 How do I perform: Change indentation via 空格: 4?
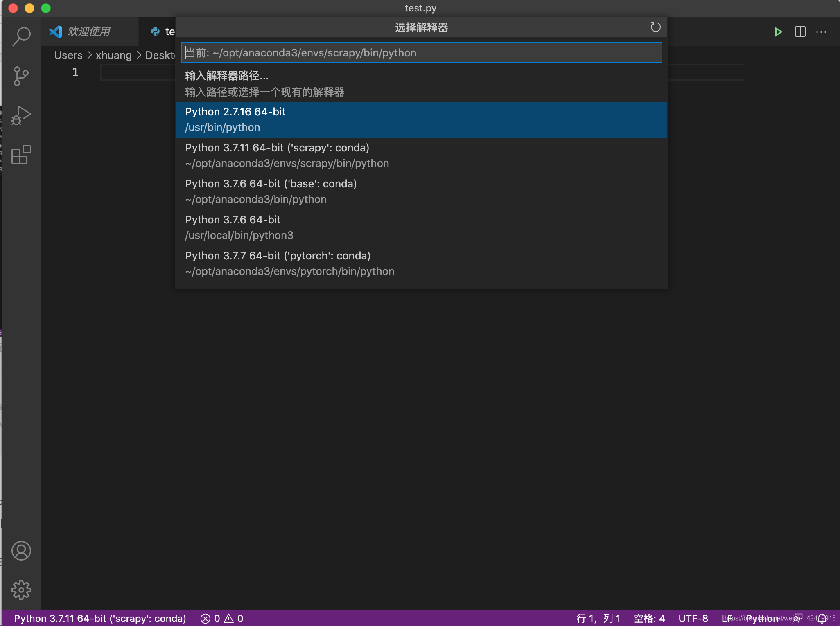point(649,619)
